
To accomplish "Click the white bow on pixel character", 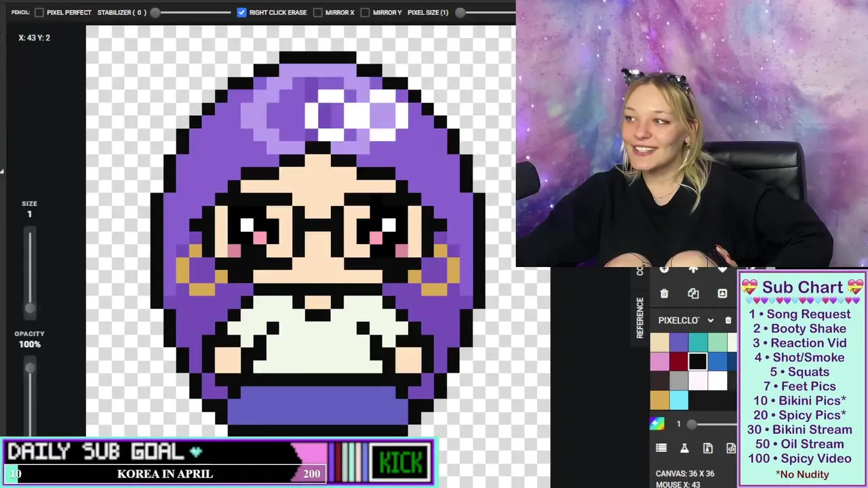I will (356, 115).
